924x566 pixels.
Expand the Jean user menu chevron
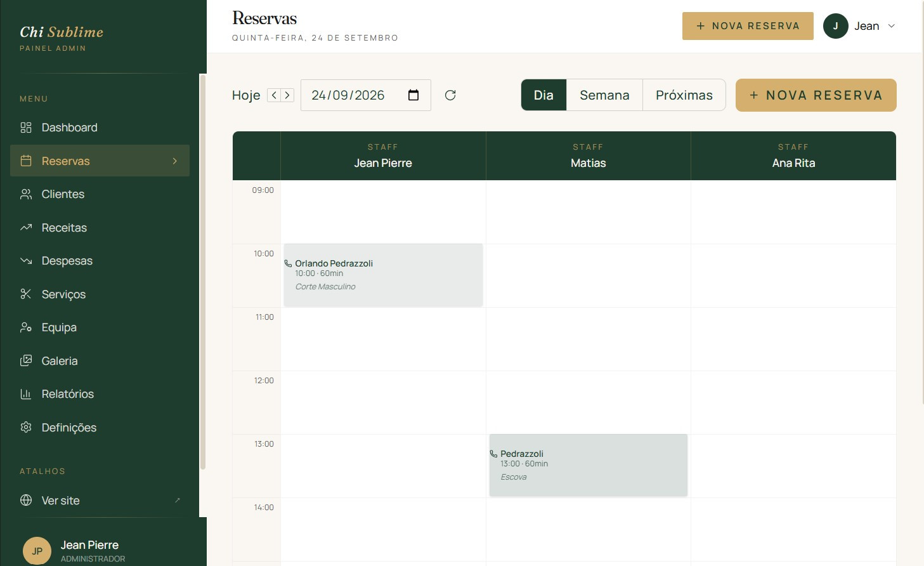tap(891, 26)
